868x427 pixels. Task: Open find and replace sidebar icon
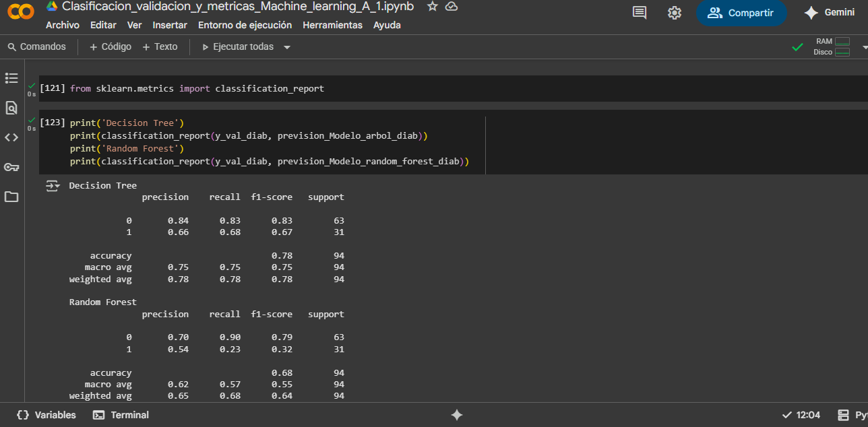tap(11, 108)
